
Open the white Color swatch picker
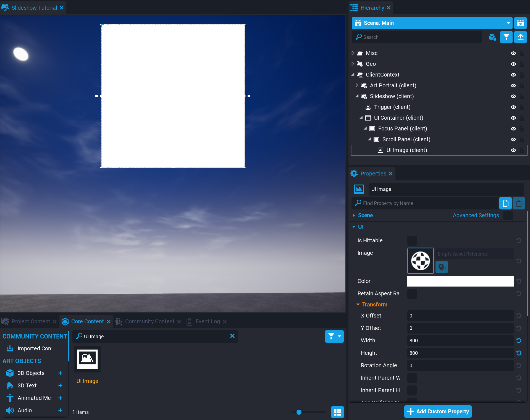coord(460,281)
